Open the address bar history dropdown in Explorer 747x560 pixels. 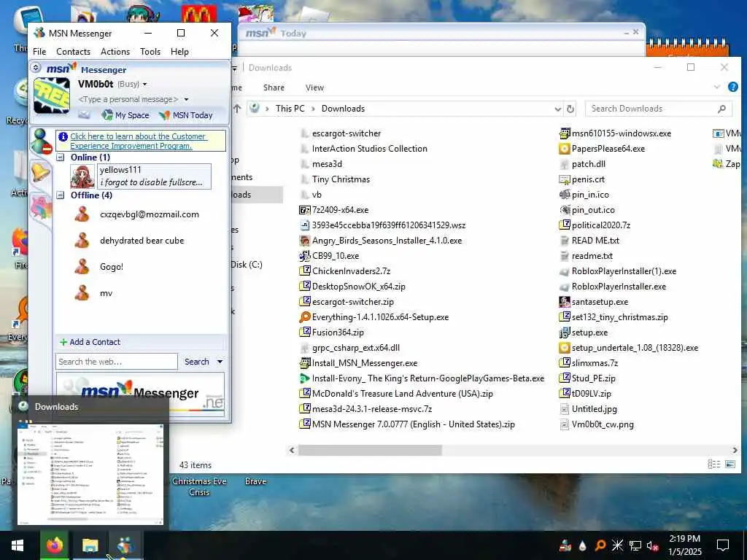[x=558, y=109]
